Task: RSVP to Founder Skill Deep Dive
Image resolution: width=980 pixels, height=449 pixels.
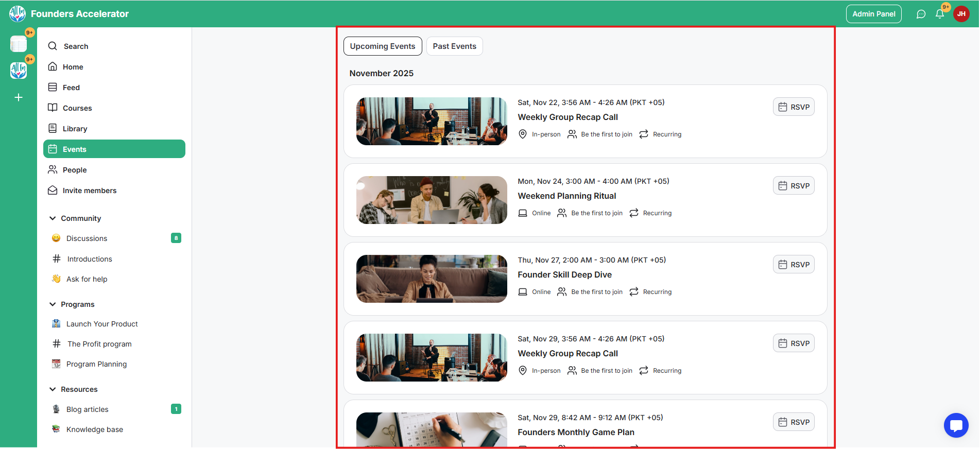Action: coord(794,264)
